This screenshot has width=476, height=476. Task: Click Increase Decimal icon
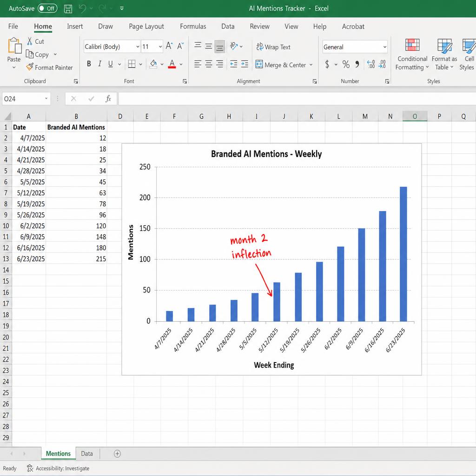(371, 64)
